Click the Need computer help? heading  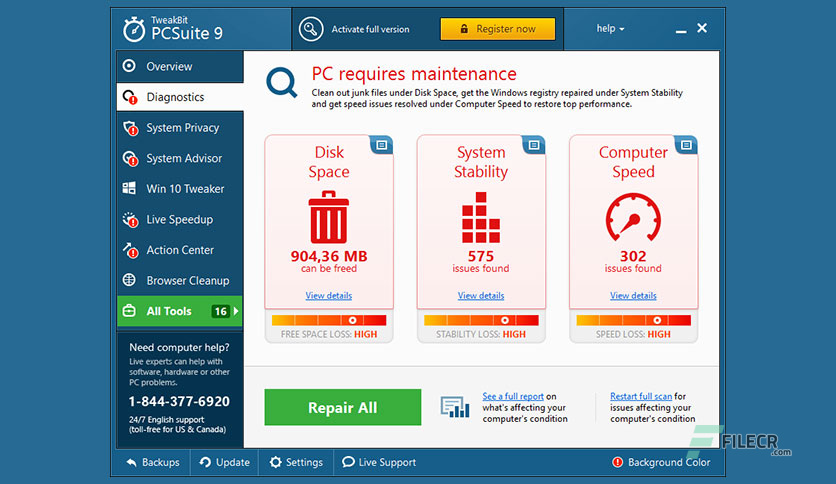coord(179,348)
